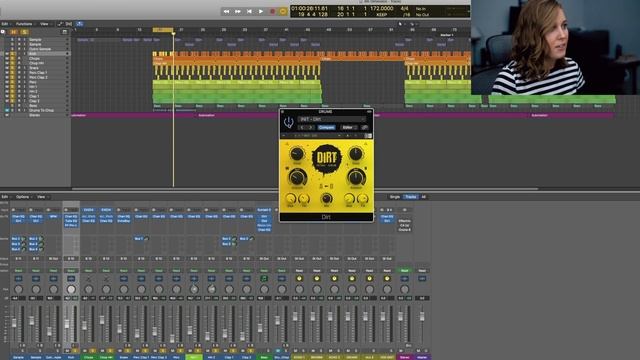The height and width of the screenshot is (360, 640).
Task: Click the Go to Beginning button
Action: click(249, 12)
